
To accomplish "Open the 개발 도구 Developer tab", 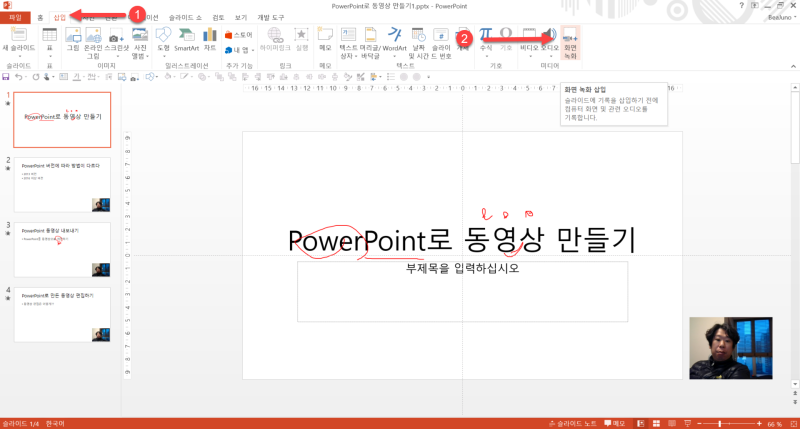I will pos(270,17).
